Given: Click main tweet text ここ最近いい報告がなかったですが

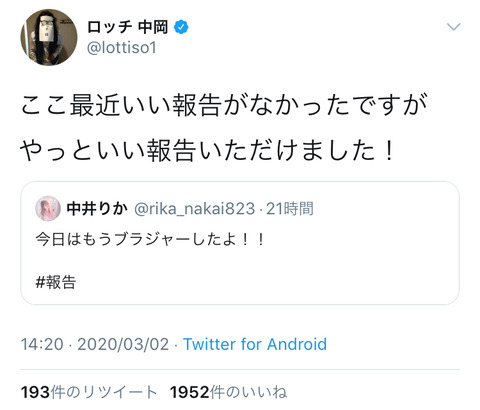Looking at the screenshot, I should [x=224, y=105].
